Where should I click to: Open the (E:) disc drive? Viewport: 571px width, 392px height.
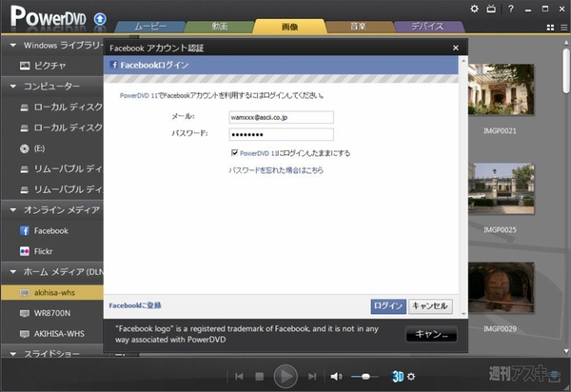click(51, 148)
